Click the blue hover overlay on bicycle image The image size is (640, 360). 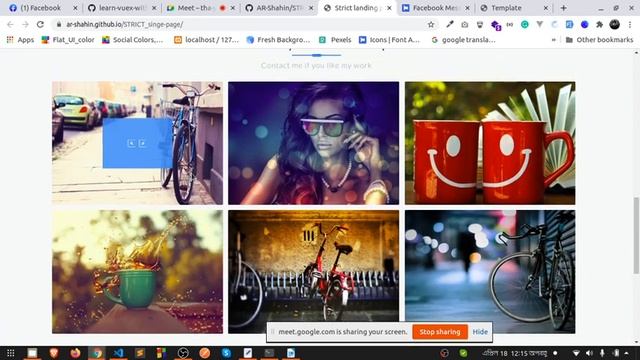[137, 143]
